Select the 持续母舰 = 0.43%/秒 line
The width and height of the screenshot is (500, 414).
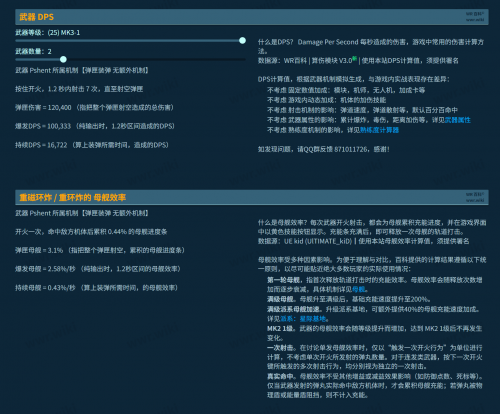click(x=96, y=288)
